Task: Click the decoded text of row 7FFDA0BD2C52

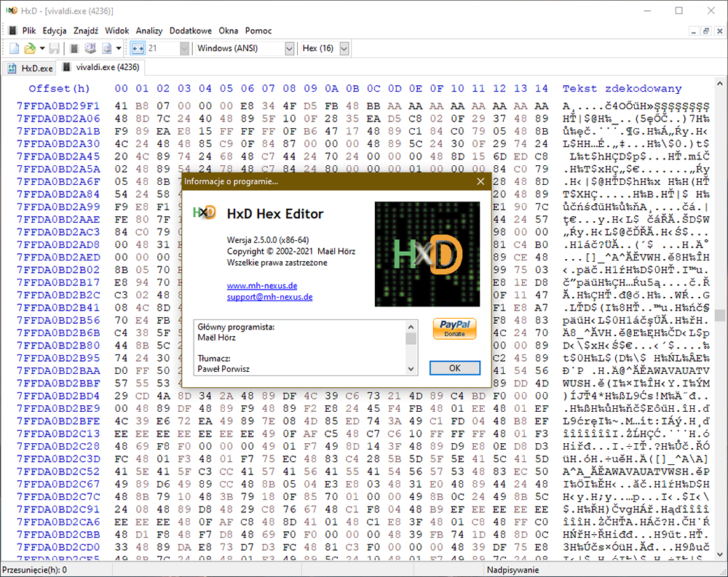Action: point(636,471)
